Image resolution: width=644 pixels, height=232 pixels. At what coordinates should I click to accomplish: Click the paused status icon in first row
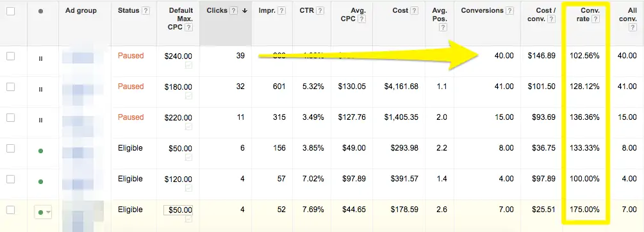40,59
